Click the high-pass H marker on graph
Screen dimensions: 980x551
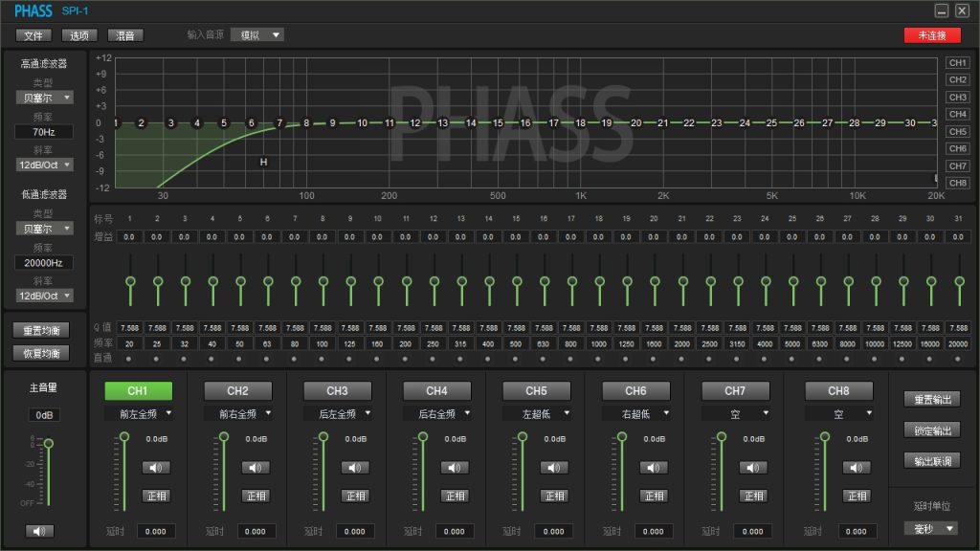point(264,162)
